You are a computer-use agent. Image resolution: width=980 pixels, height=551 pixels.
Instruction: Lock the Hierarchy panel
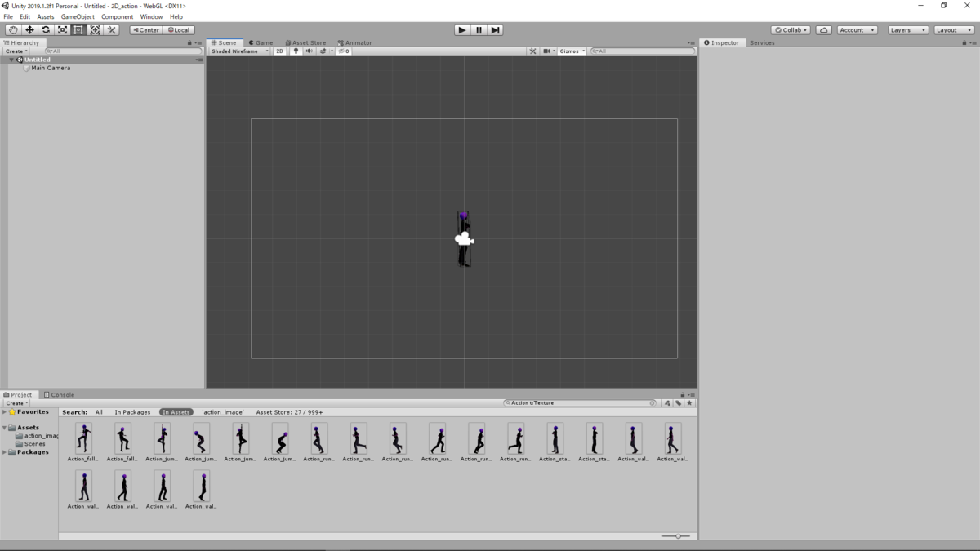pyautogui.click(x=189, y=43)
